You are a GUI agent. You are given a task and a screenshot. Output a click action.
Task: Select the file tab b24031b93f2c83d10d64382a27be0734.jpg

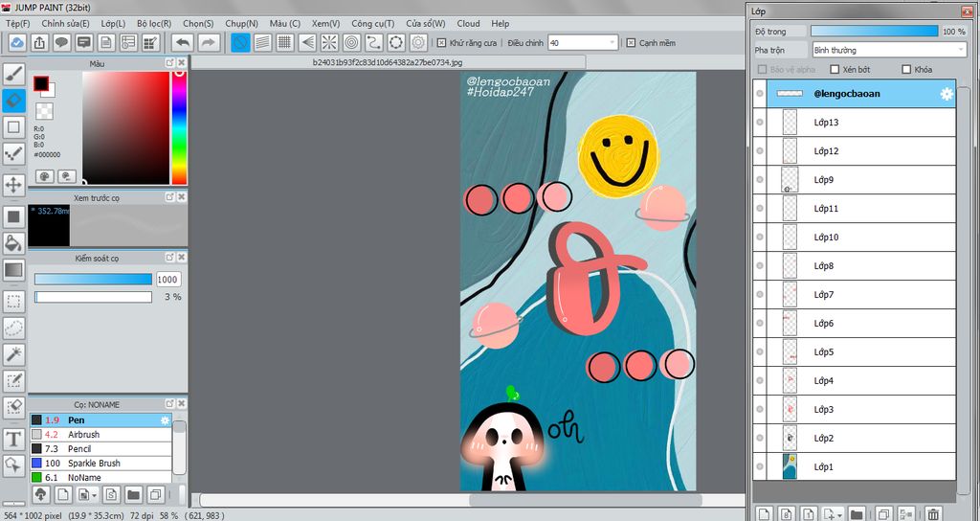coord(389,62)
